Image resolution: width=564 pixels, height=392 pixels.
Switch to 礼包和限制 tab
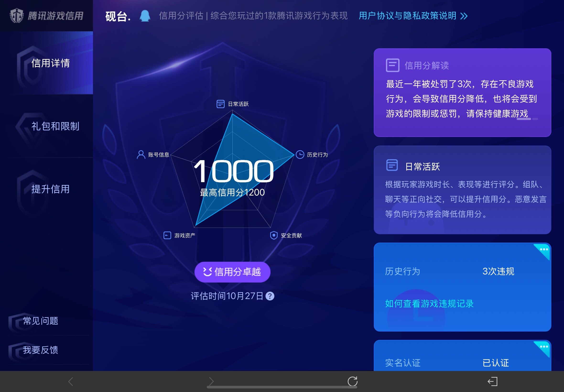coord(47,126)
